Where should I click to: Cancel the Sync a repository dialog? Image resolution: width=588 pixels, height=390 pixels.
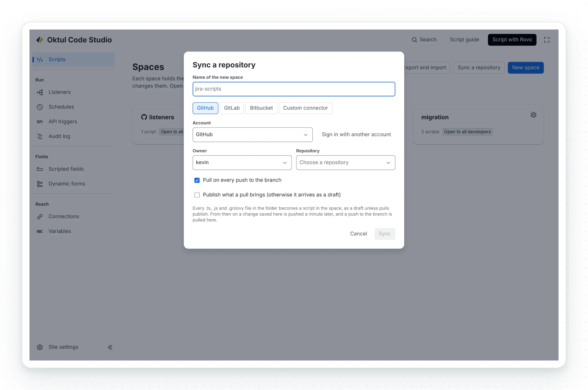358,234
